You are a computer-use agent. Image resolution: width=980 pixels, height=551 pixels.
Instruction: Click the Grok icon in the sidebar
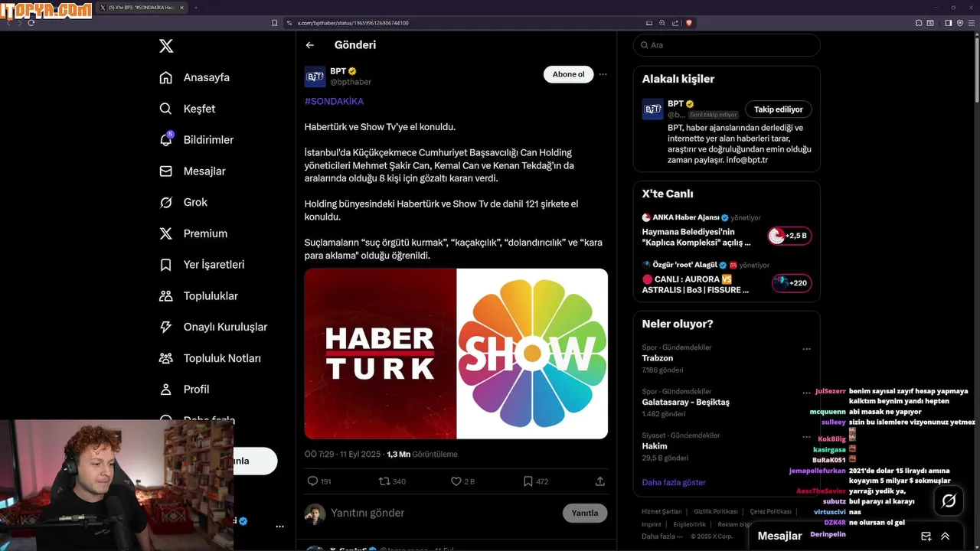click(x=166, y=202)
